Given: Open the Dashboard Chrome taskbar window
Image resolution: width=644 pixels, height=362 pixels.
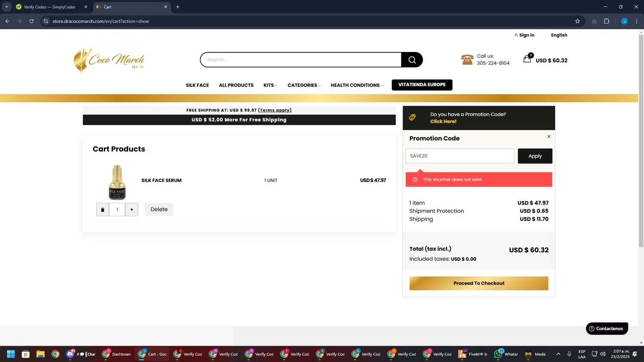Looking at the screenshot, I should pyautogui.click(x=116, y=354).
